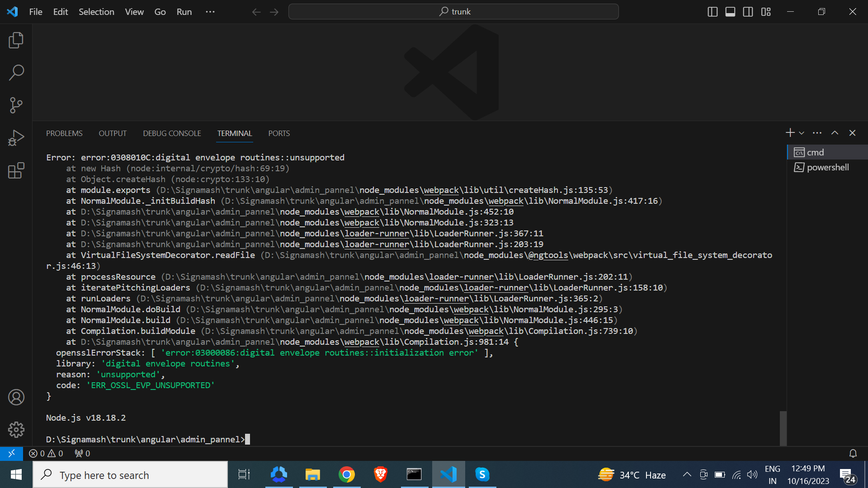868x488 pixels.
Task: Open the Source Control view
Action: click(x=16, y=105)
